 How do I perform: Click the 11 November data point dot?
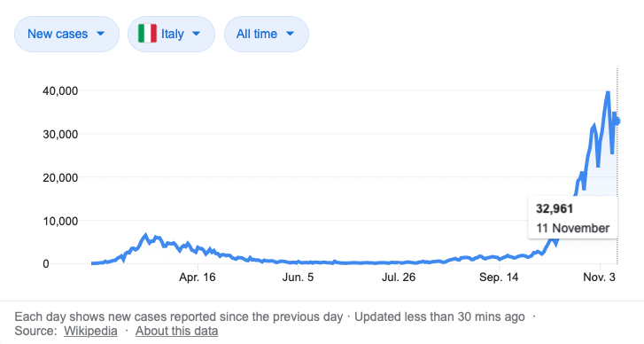click(616, 121)
